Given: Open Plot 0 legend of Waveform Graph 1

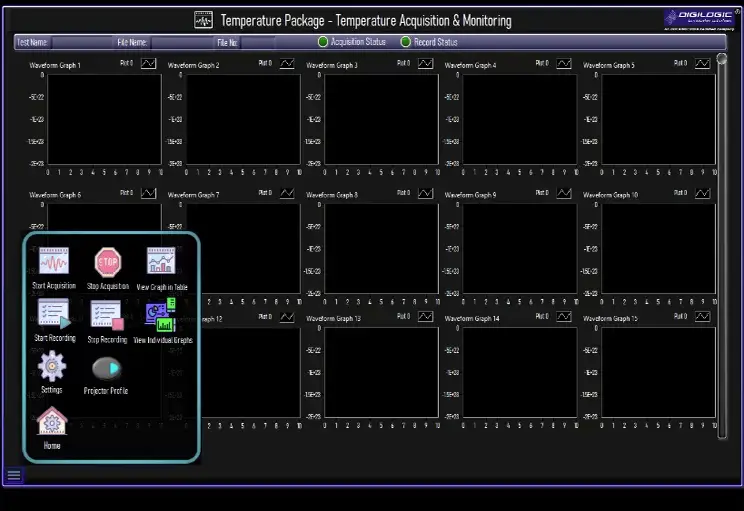Looking at the screenshot, I should tap(148, 63).
